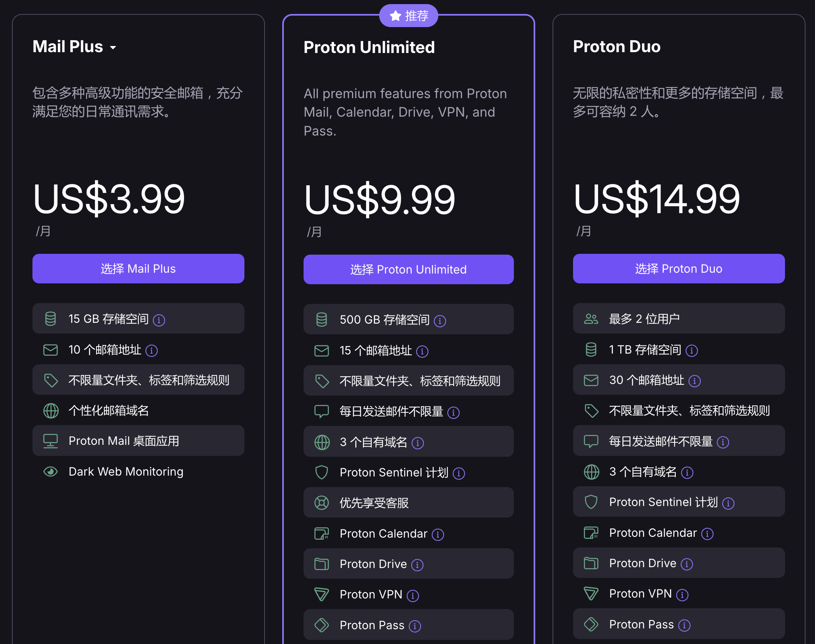The width and height of the screenshot is (815, 644).
Task: Click the 优先享受客服 support feature row
Action: point(408,503)
